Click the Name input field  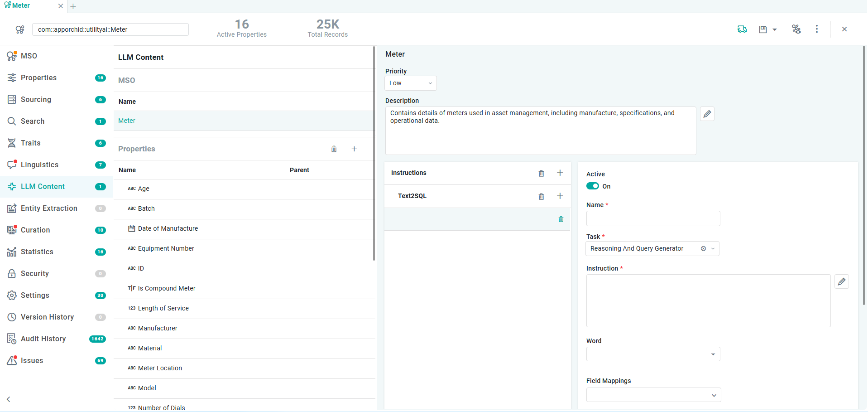pyautogui.click(x=652, y=218)
